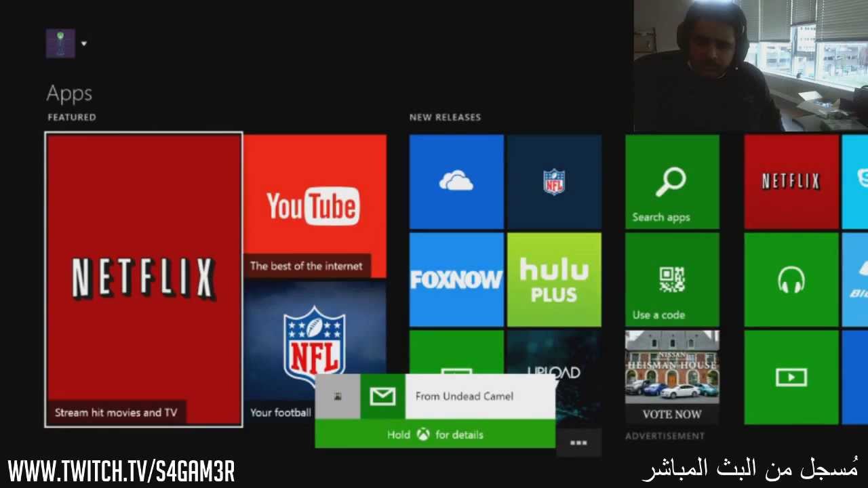The height and width of the screenshot is (488, 868).
Task: Click the profile gamerpic avatar
Action: (60, 43)
